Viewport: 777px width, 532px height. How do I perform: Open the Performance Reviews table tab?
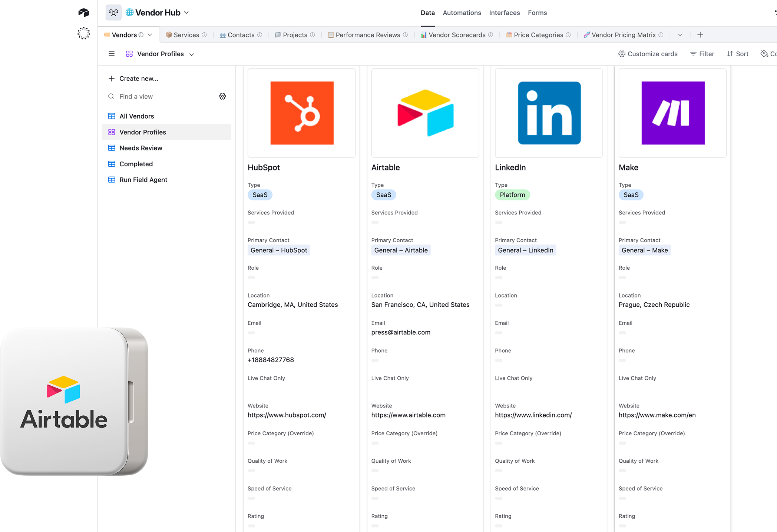(x=367, y=35)
